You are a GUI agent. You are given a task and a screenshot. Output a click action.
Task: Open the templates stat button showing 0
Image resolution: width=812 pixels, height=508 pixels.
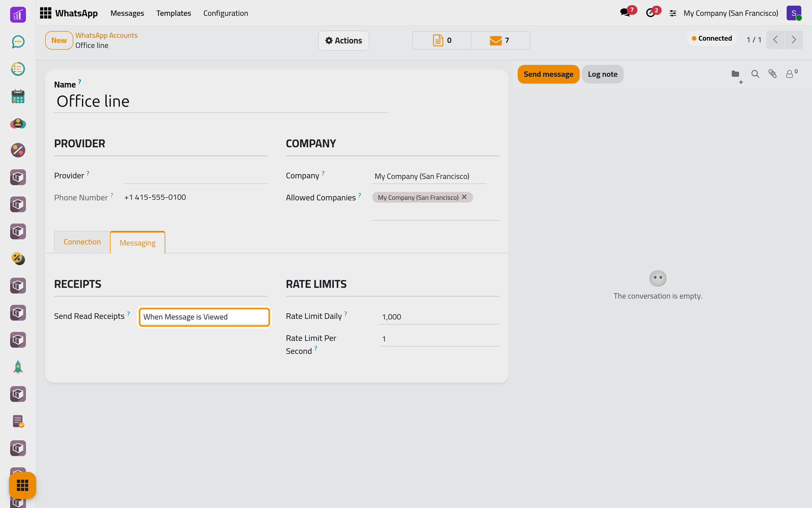442,40
